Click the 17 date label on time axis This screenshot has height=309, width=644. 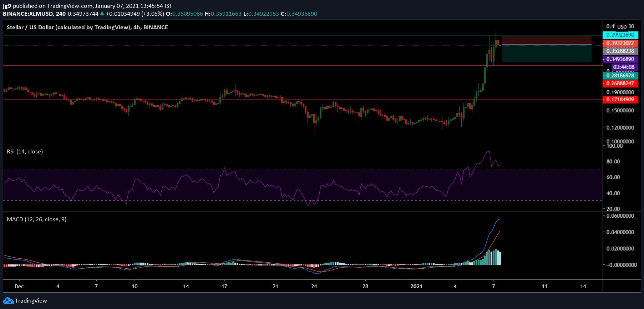coord(224,287)
